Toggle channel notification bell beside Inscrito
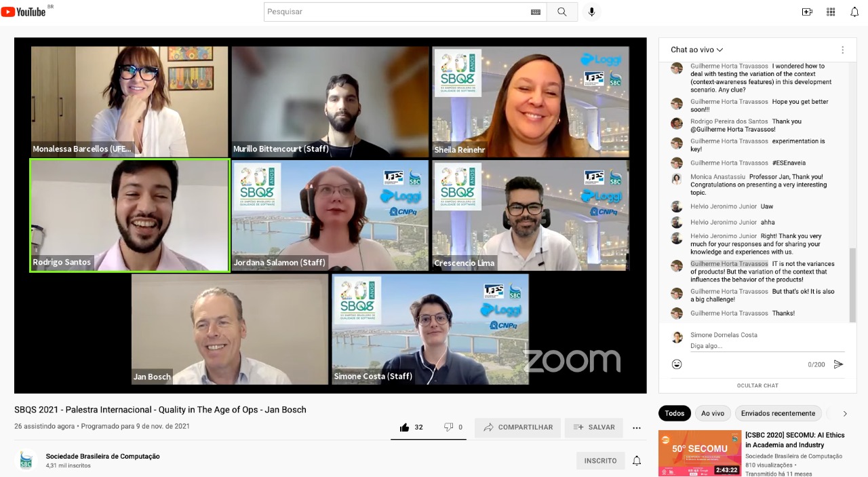 (637, 461)
